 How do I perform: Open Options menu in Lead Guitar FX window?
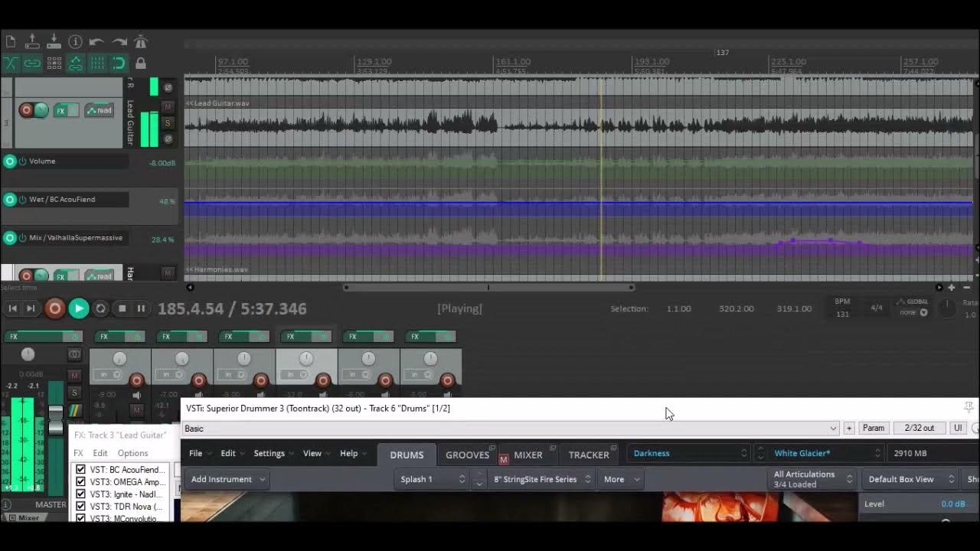(132, 453)
